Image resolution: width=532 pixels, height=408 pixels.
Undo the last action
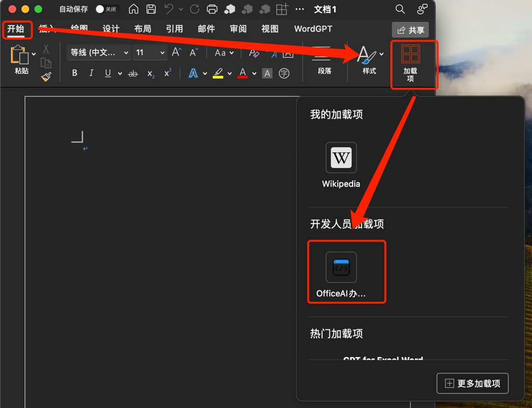(x=169, y=9)
